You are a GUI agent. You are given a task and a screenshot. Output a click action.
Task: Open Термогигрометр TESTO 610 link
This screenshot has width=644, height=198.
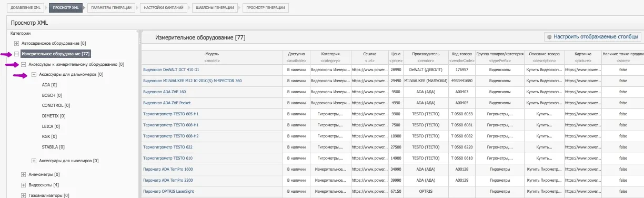168,158
